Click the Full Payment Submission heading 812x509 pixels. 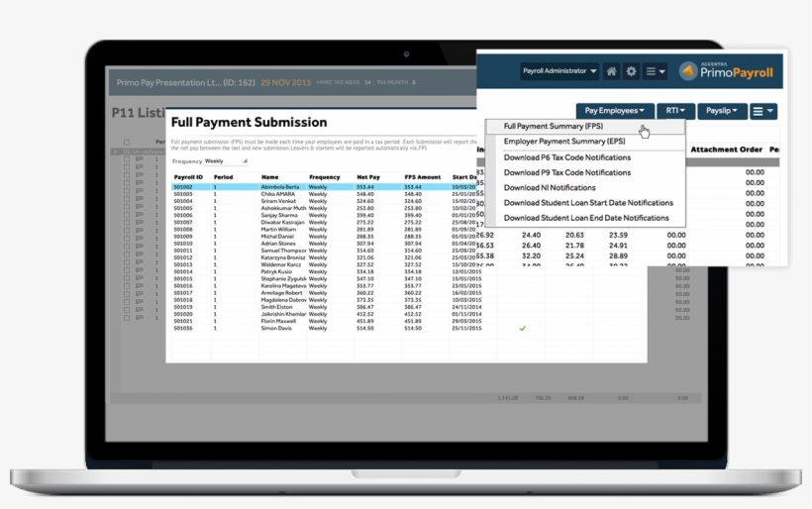coord(250,122)
